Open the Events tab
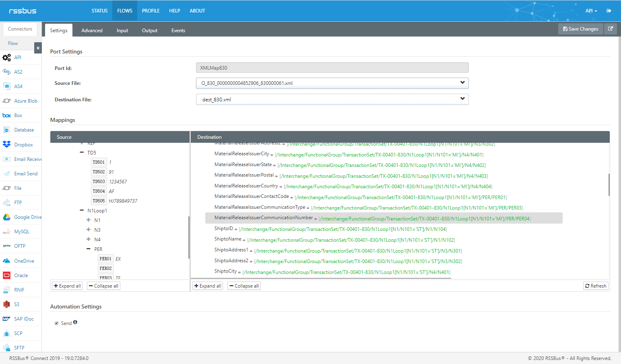621x364 pixels. [x=178, y=31]
